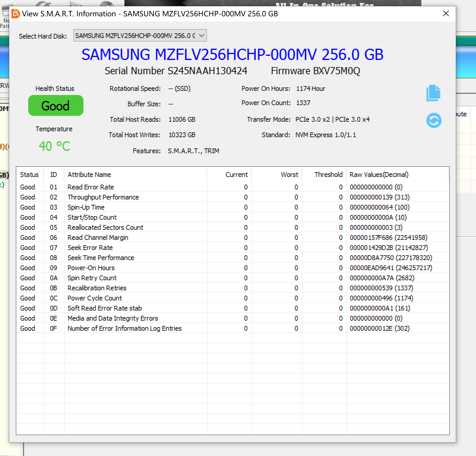
Task: Click the serial number S245NAAH130424
Action: click(x=207, y=71)
